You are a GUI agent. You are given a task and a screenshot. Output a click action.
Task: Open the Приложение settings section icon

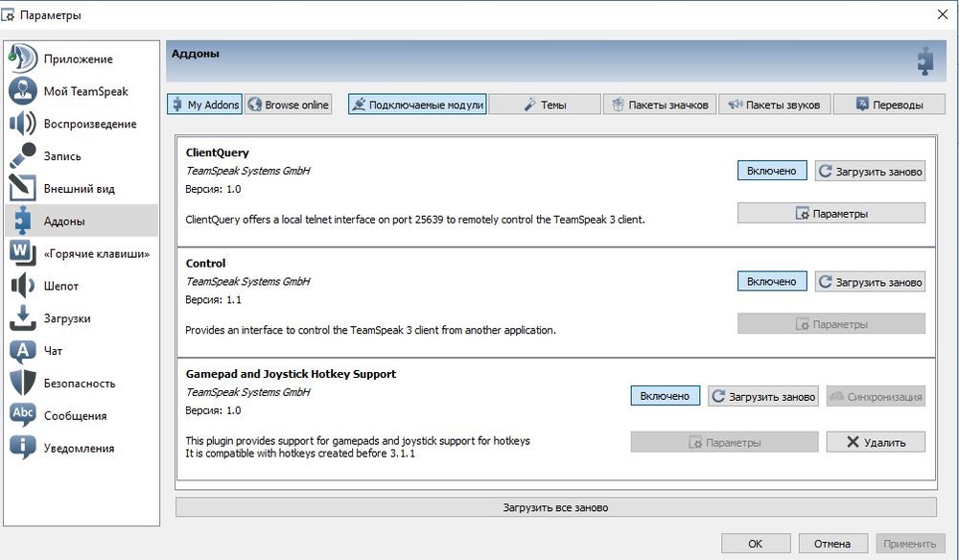coord(23,58)
